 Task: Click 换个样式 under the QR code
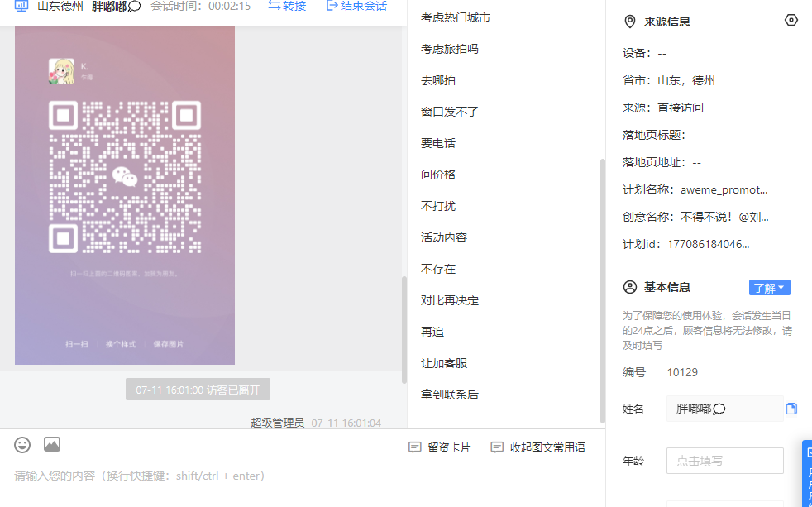(x=121, y=344)
